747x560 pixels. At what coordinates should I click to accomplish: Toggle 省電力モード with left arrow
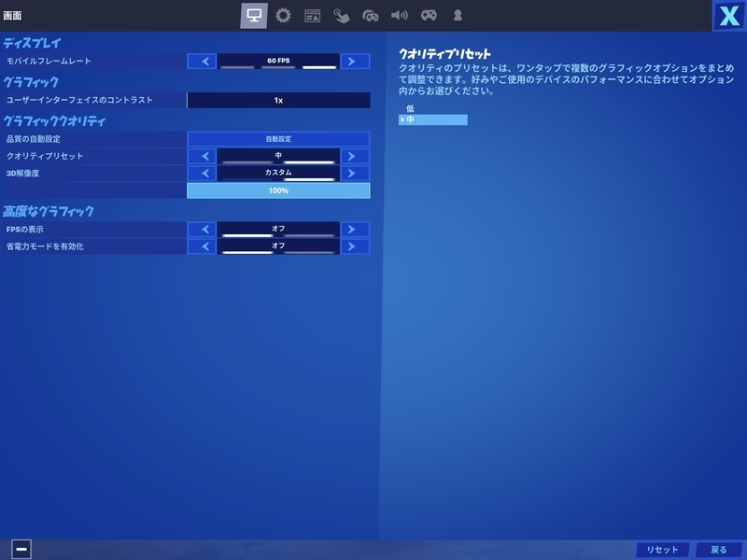coord(202,246)
